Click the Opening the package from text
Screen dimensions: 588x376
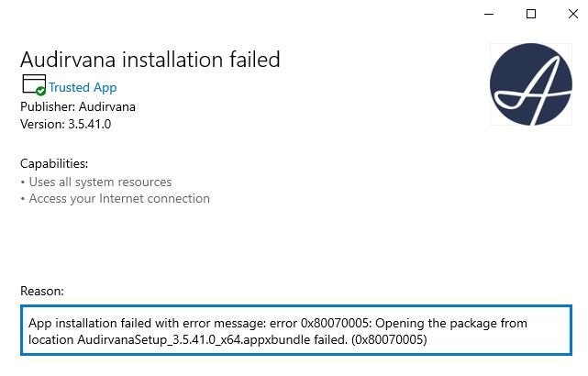pos(451,323)
